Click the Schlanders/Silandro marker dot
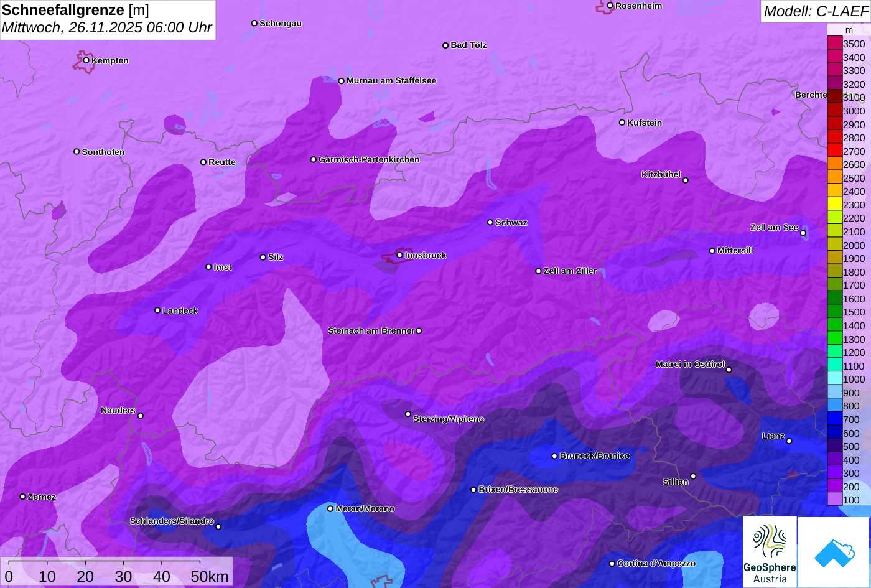This screenshot has height=588, width=871. click(x=218, y=527)
